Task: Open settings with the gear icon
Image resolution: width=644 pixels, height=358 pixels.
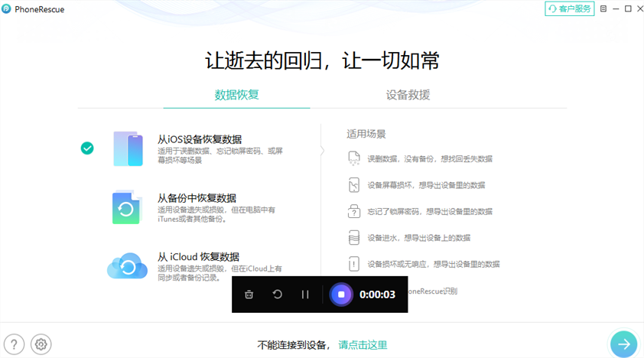Action: [41, 344]
